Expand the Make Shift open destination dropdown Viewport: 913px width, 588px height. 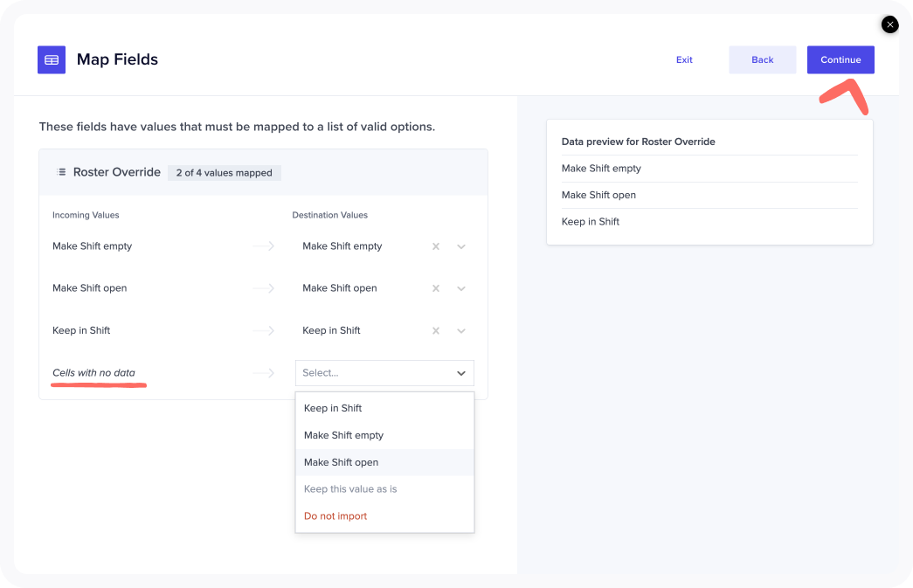pyautogui.click(x=461, y=288)
